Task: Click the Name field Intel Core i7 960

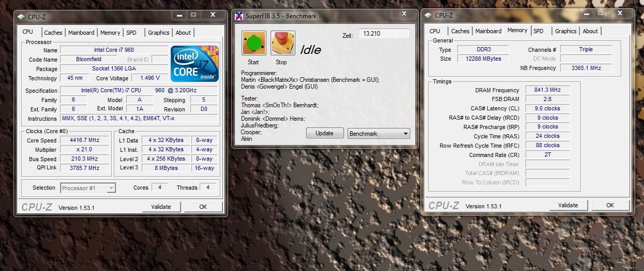Action: (113, 50)
